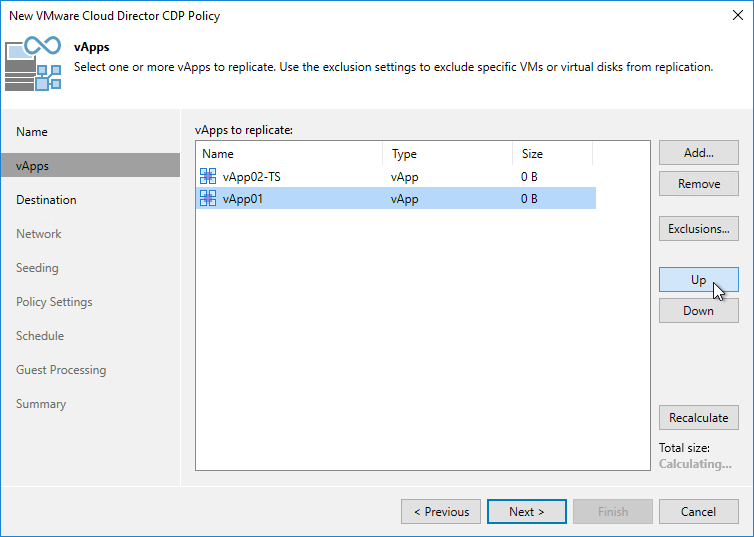Move the selected vApp Down
Viewport: 754px width, 537px height.
pyautogui.click(x=699, y=311)
